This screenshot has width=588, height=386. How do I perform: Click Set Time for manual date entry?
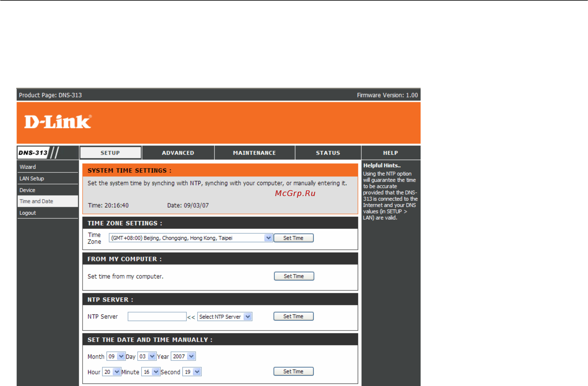pyautogui.click(x=294, y=371)
